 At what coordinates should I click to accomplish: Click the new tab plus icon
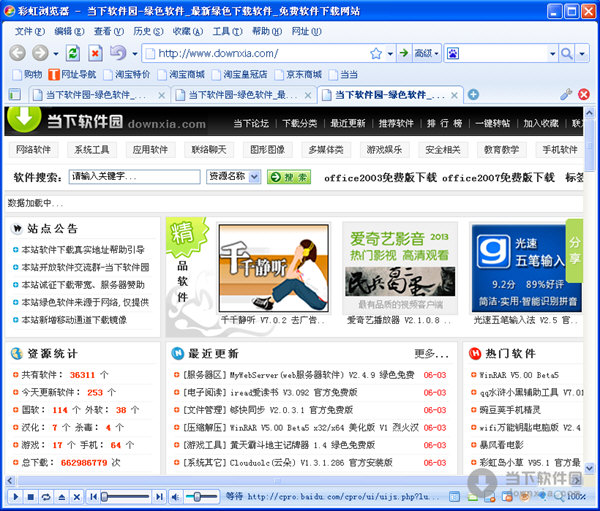473,95
